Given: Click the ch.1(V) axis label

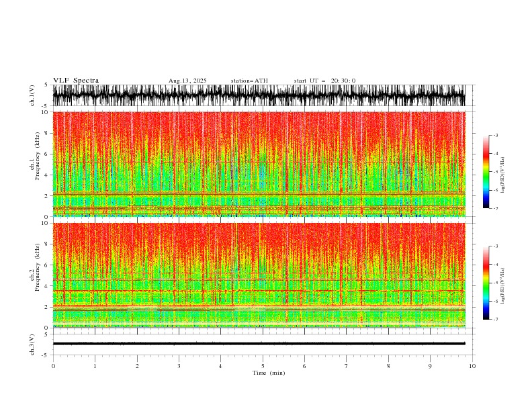Looking at the screenshot, I should (x=32, y=95).
